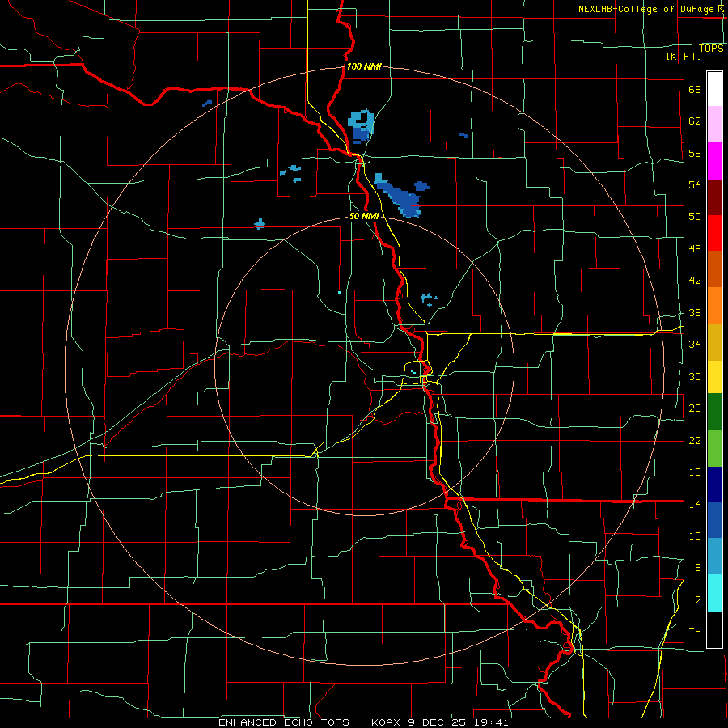This screenshot has height=728, width=728.
Task: Select the light blue legend swatch
Action: 714,557
